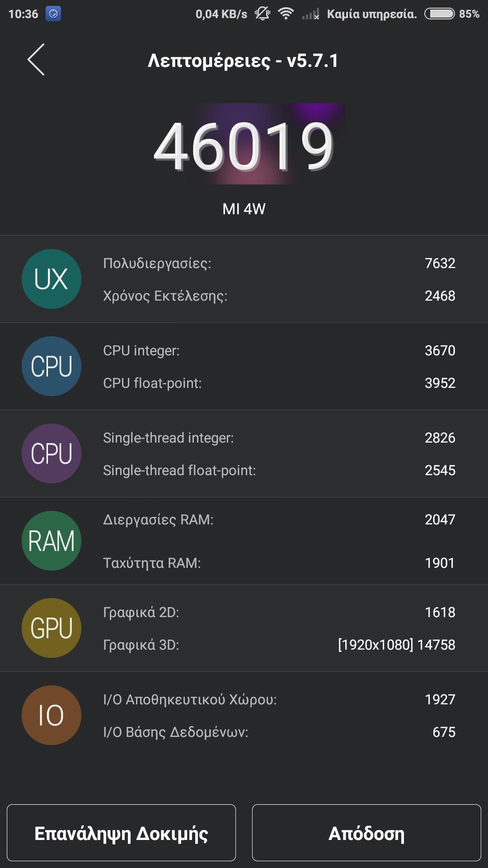Tap the blue CPU category icon
488x868 pixels.
[52, 366]
